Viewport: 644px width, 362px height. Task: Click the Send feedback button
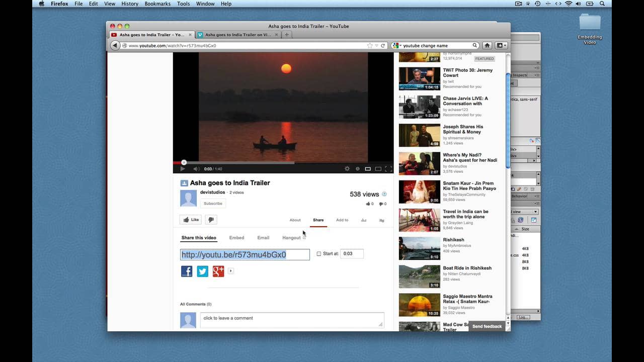tap(487, 326)
